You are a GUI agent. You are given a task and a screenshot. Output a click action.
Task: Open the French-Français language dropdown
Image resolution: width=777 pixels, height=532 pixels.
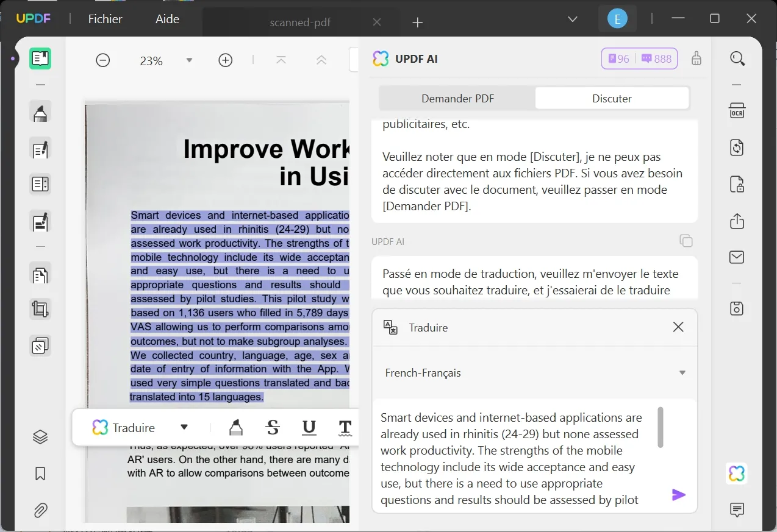click(535, 372)
